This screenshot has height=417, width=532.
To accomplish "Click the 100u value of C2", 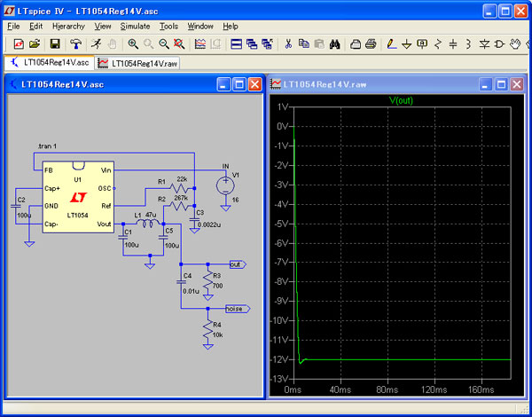I will [24, 215].
